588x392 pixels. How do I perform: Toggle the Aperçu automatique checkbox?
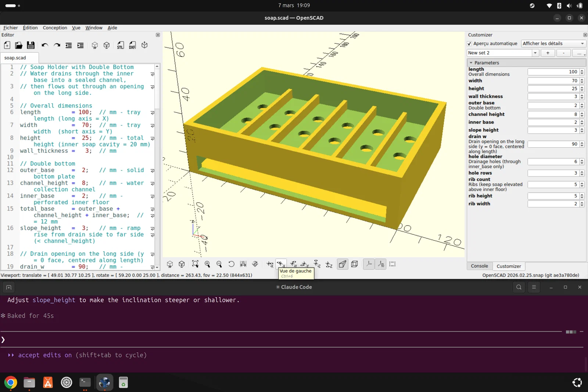coord(469,43)
